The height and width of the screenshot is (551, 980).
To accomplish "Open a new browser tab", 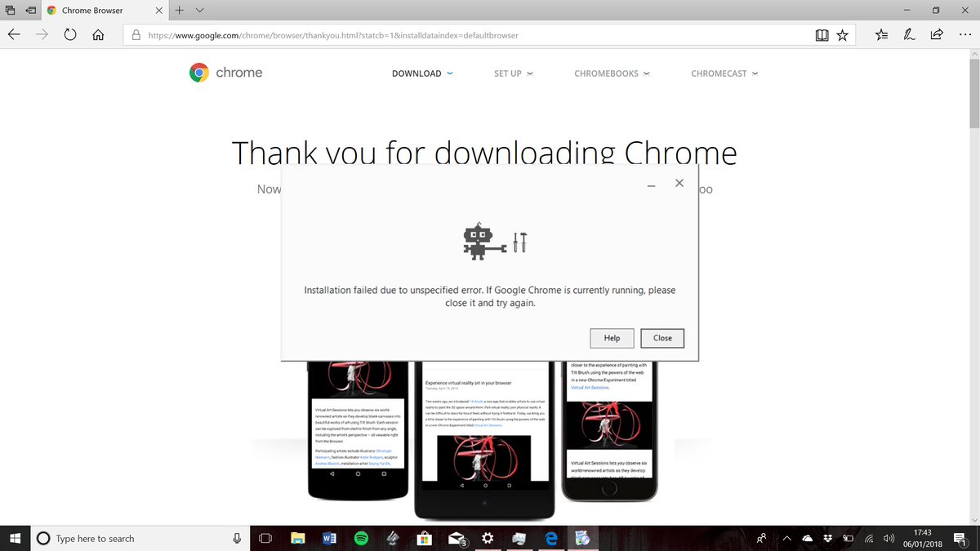I will (179, 11).
